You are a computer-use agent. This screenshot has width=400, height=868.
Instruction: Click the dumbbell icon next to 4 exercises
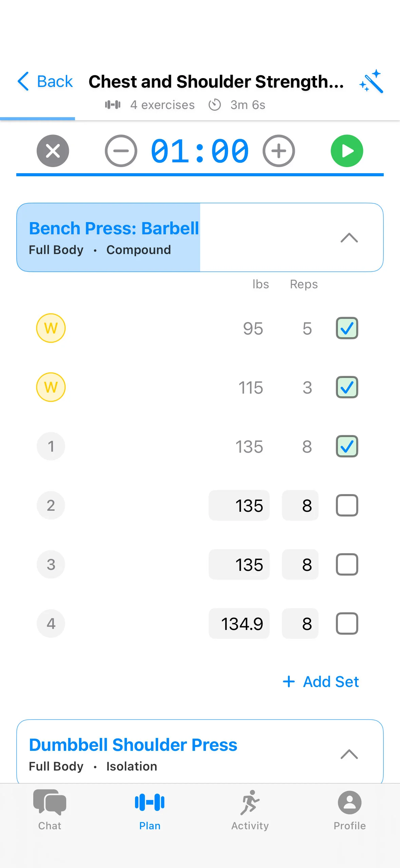point(112,105)
